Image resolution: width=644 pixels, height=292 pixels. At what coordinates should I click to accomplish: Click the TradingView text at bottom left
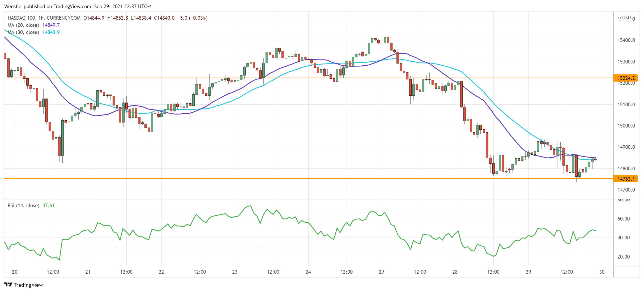pyautogui.click(x=28, y=285)
